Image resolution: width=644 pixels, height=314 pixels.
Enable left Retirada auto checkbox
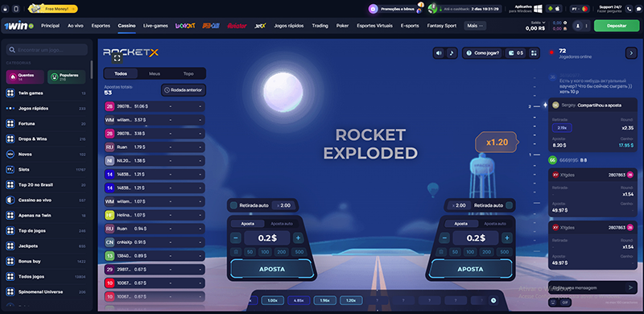[233, 205]
